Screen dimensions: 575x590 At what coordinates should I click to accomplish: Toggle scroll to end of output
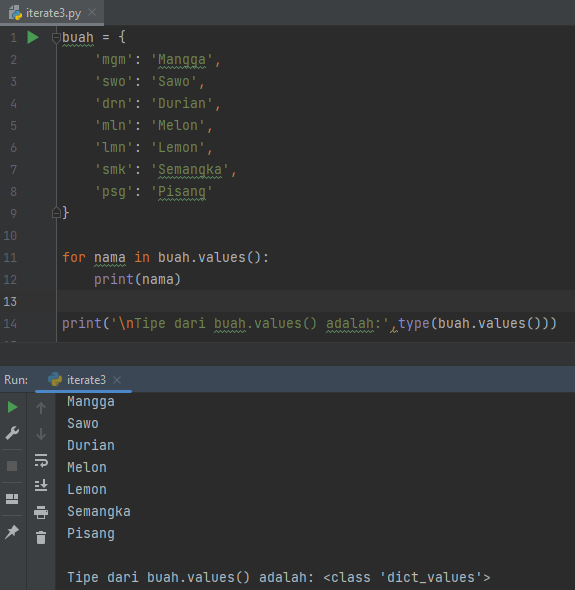point(41,486)
